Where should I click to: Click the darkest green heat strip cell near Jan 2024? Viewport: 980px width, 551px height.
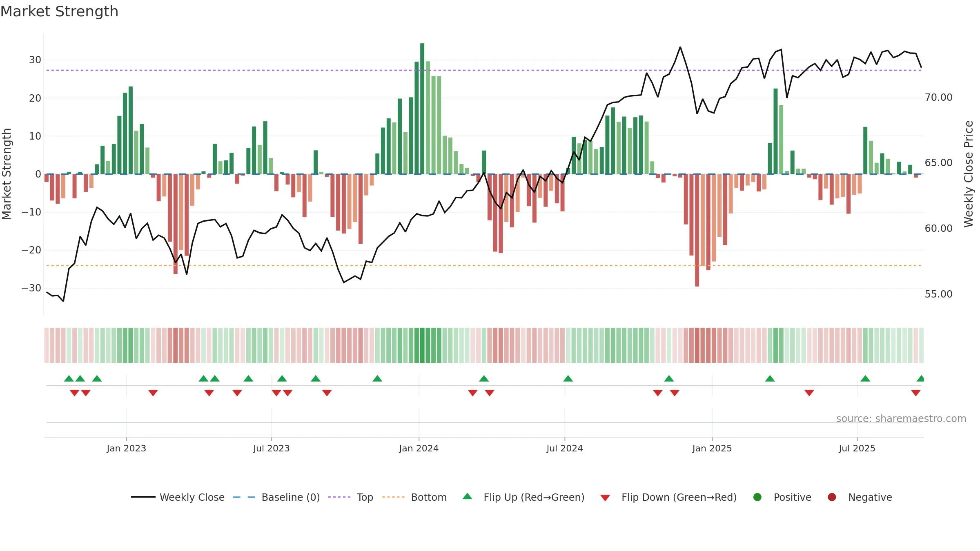tap(422, 345)
